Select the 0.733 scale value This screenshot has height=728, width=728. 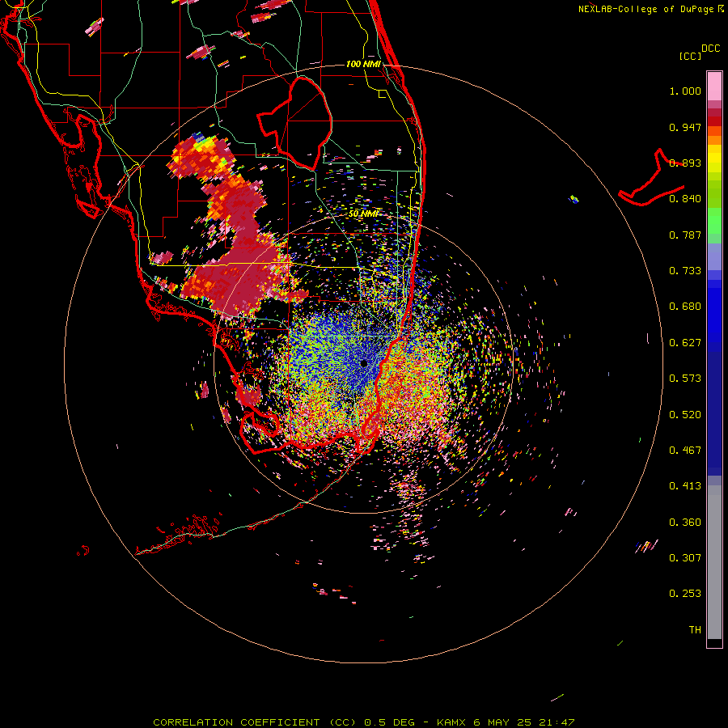click(x=685, y=271)
